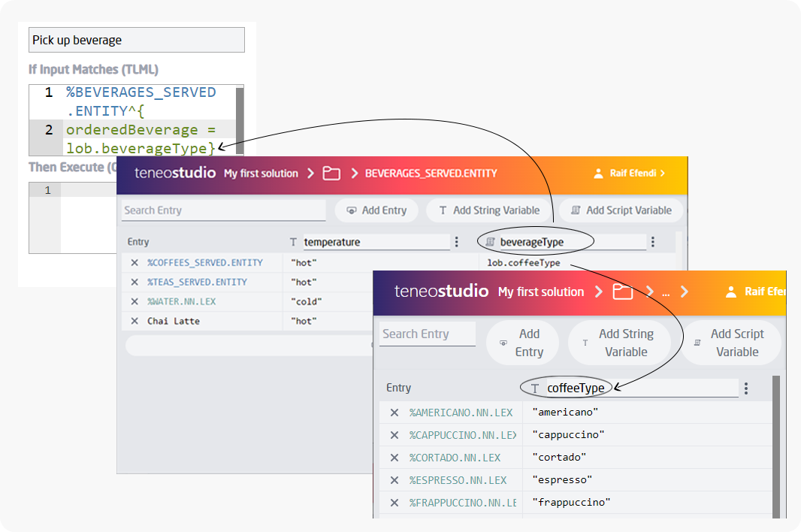Click Add Entry in back window
Screen dimensions: 801x532
pyautogui.click(x=376, y=210)
